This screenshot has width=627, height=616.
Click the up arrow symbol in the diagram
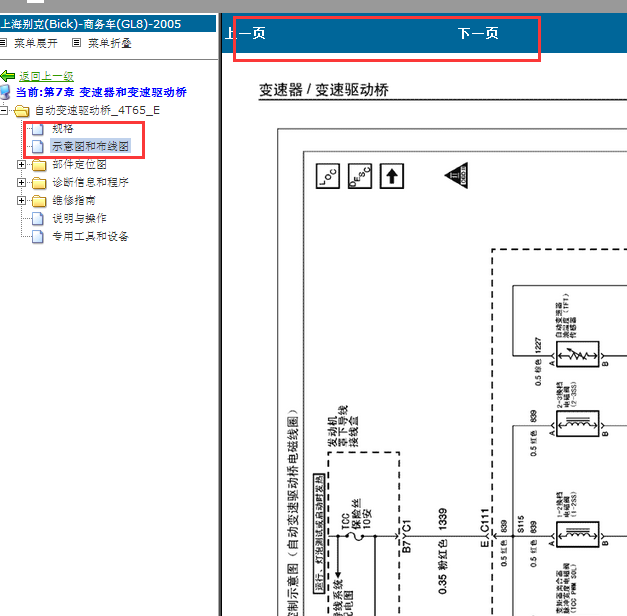[391, 177]
